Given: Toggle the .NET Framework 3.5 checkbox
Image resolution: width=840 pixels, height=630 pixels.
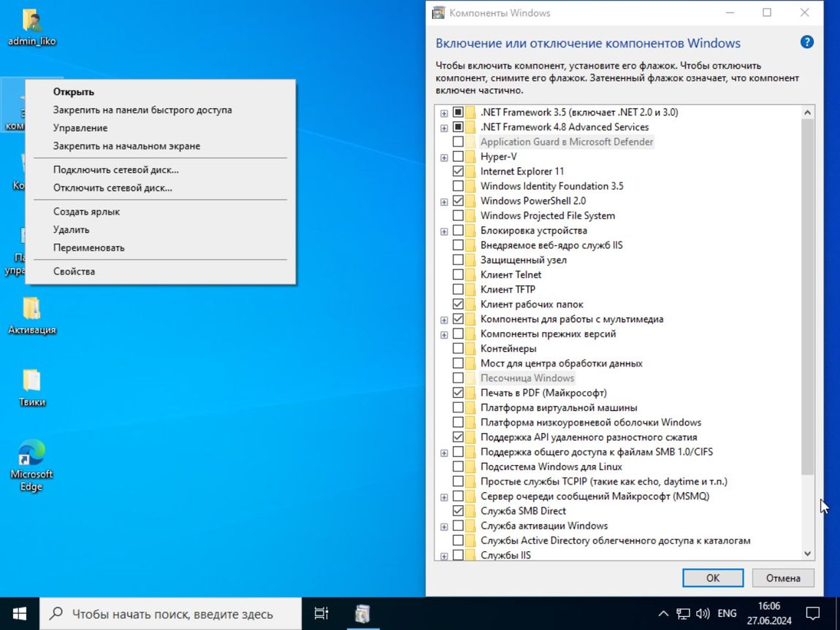Looking at the screenshot, I should click(458, 112).
